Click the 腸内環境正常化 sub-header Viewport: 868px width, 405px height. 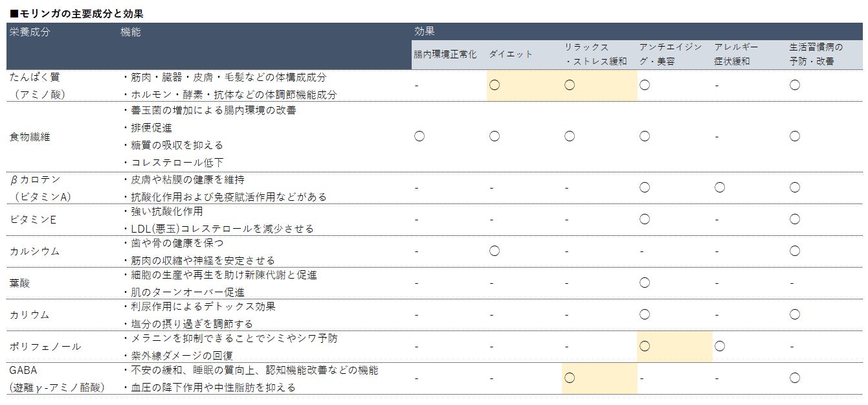(x=445, y=54)
